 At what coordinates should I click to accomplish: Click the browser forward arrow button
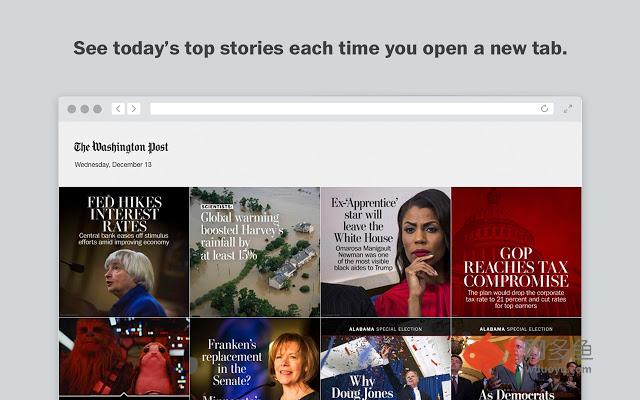pyautogui.click(x=133, y=109)
